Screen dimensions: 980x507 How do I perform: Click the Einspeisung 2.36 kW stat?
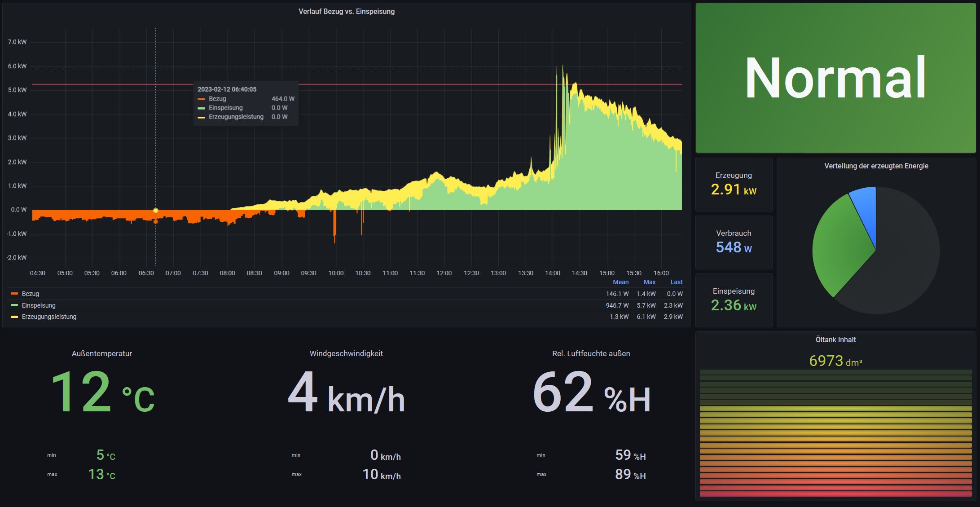pyautogui.click(x=734, y=300)
